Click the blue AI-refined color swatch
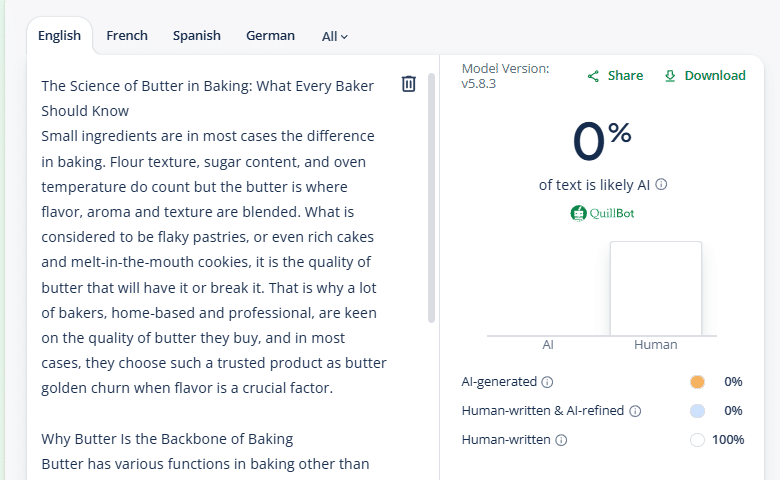The height and width of the screenshot is (480, 780). tap(697, 411)
